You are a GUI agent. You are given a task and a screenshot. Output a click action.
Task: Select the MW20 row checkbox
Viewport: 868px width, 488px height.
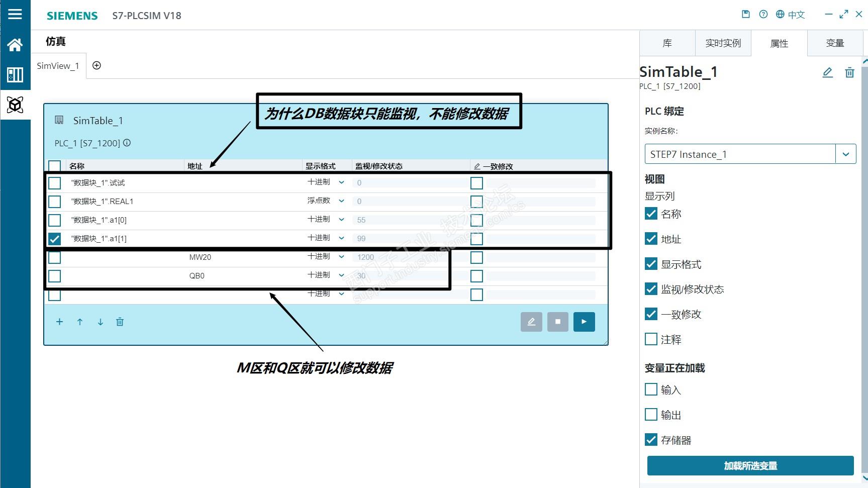click(x=55, y=257)
